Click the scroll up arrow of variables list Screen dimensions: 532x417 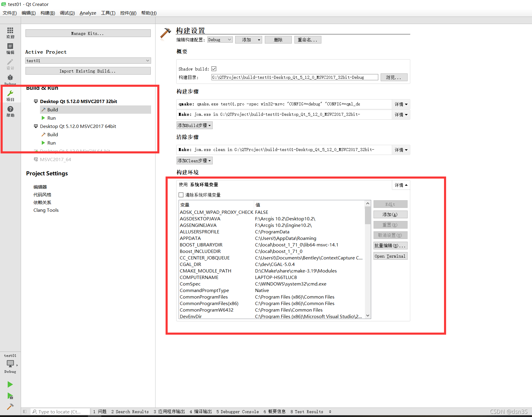(368, 203)
